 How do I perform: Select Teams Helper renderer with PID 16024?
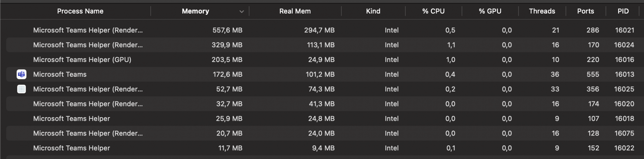[x=88, y=45]
